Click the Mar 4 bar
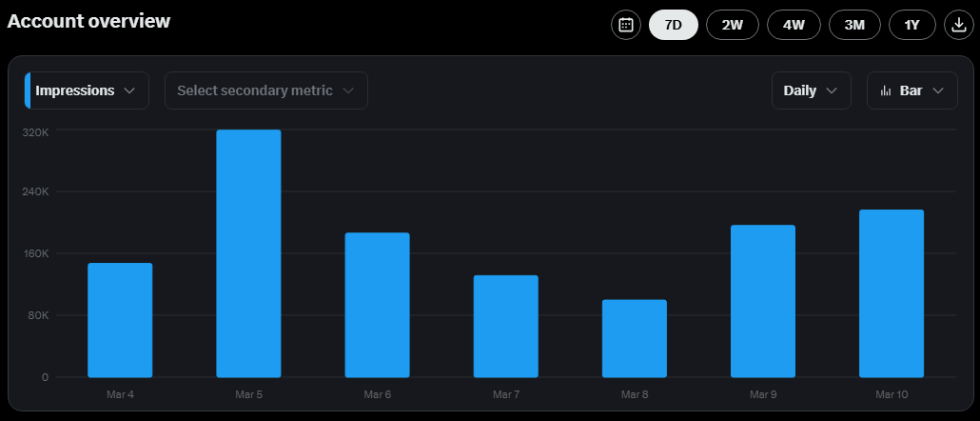This screenshot has height=421, width=980. 120,320
